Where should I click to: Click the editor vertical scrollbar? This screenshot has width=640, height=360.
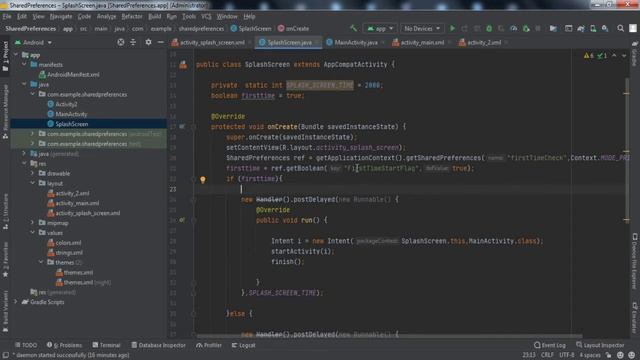[627, 149]
